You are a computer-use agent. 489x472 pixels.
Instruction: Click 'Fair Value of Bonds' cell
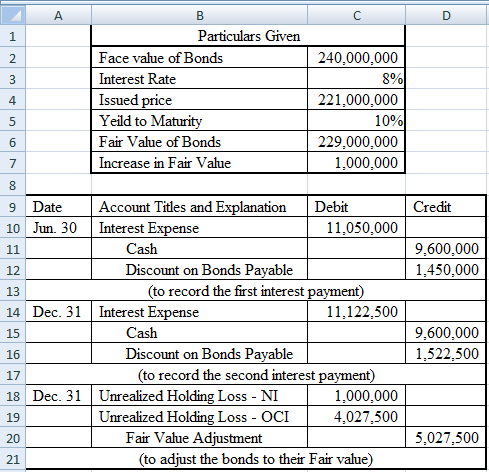click(199, 142)
